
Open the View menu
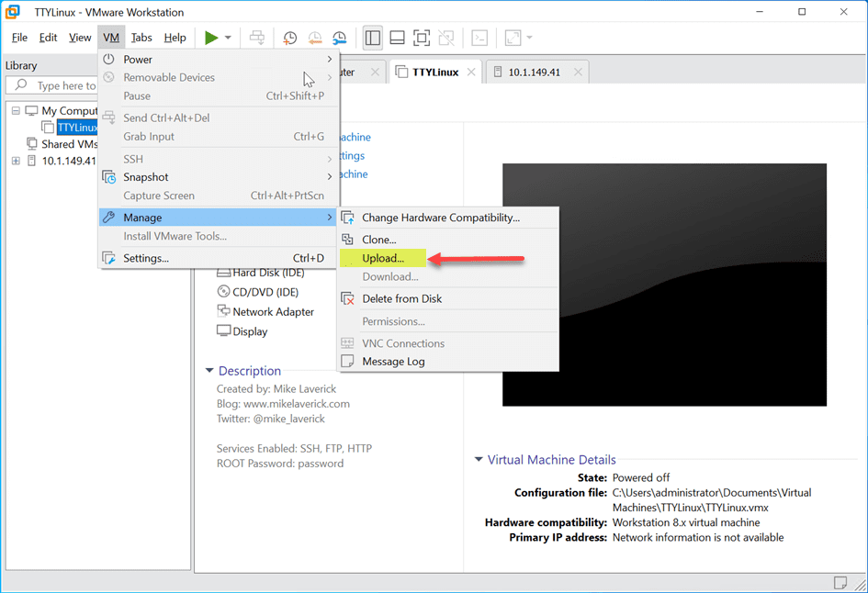pos(80,38)
